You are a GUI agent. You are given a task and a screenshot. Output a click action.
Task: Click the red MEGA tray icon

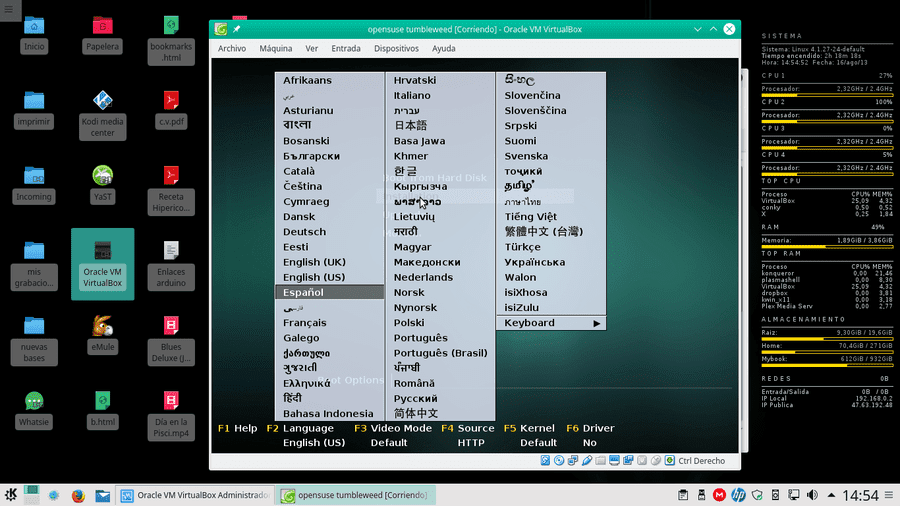(x=720, y=495)
